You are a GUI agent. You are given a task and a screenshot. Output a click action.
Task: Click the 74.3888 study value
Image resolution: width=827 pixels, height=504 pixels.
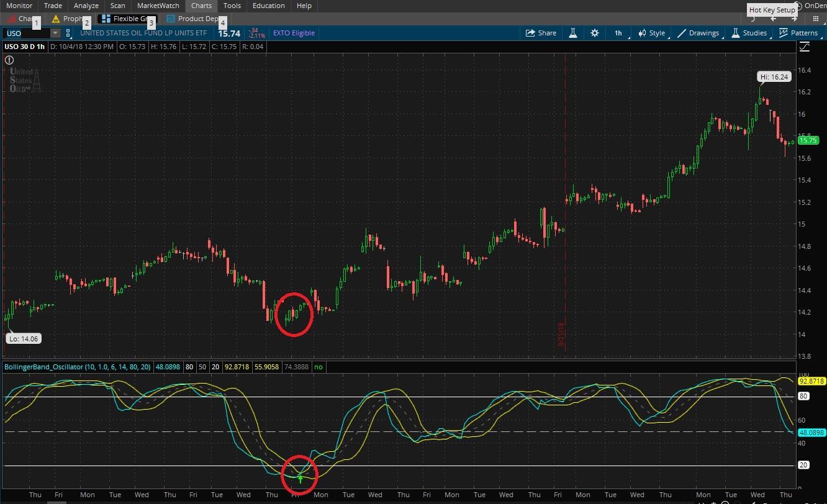[x=297, y=367]
